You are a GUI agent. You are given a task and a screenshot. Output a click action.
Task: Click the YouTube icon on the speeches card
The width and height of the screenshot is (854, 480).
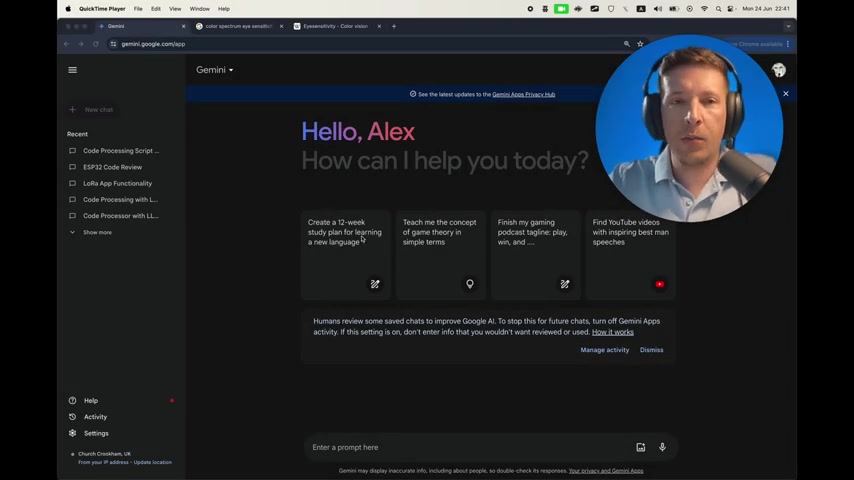[x=660, y=284]
